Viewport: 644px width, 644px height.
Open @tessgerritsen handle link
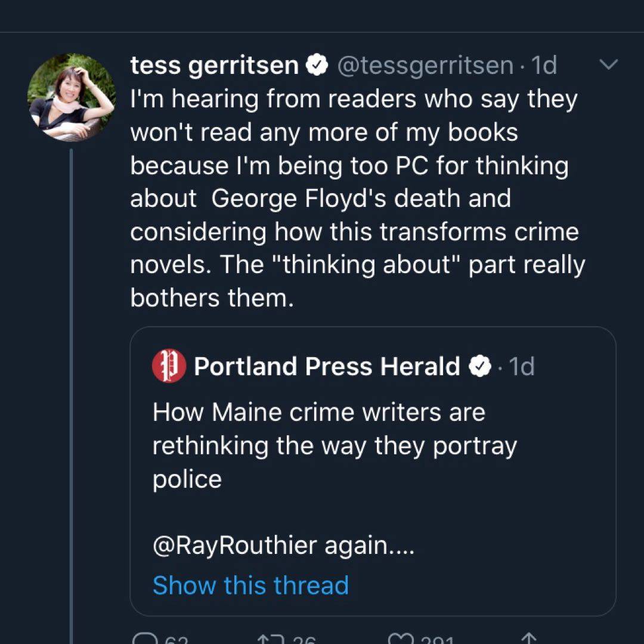(x=425, y=65)
